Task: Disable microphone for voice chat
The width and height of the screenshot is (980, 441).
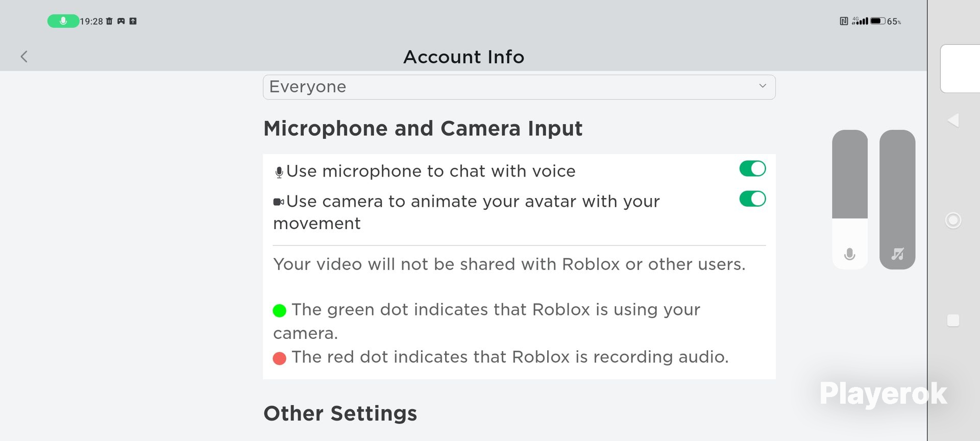Action: click(752, 168)
